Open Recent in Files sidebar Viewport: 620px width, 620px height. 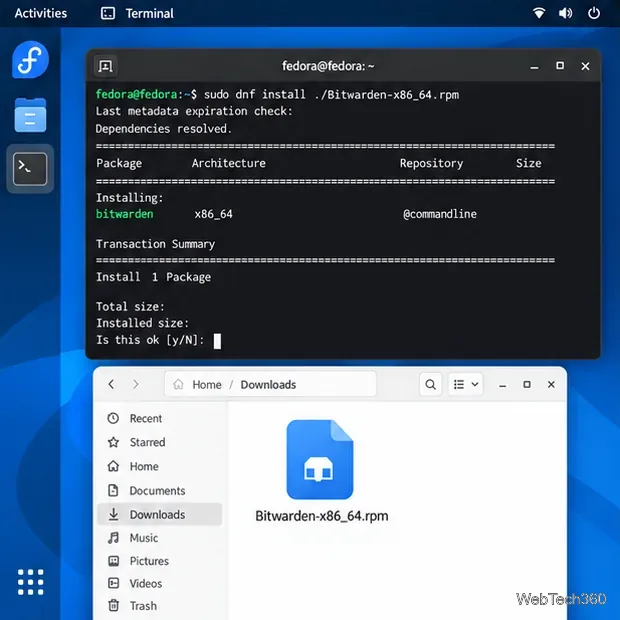159,418
